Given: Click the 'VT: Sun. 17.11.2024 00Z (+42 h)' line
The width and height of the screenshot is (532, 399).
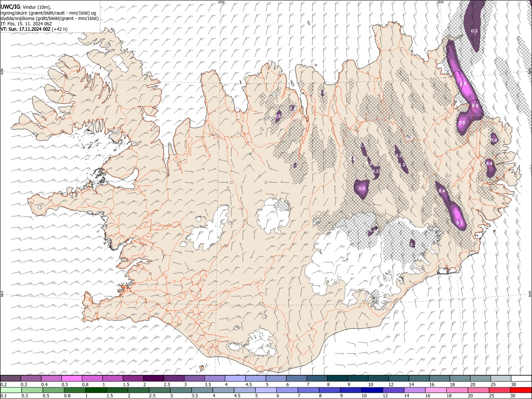Looking at the screenshot, I should click(x=34, y=29).
